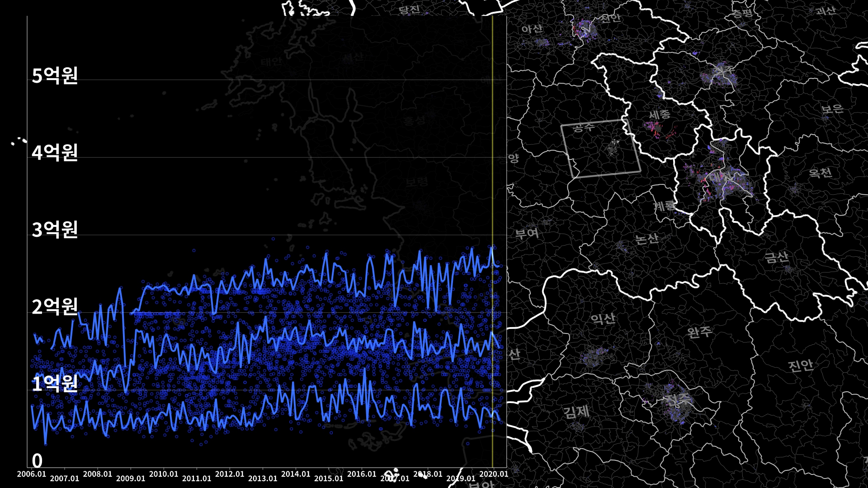Click the 완주 county label
Viewport: 868px width, 488px height.
(699, 333)
